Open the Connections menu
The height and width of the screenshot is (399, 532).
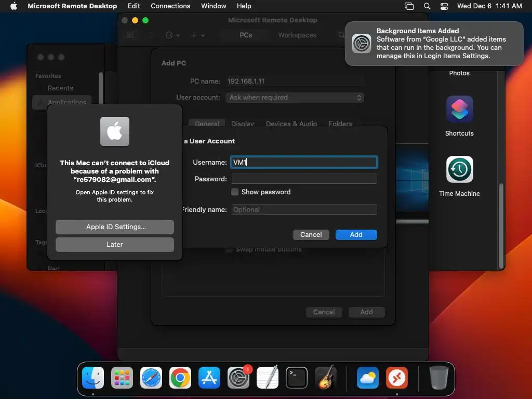[x=170, y=6]
